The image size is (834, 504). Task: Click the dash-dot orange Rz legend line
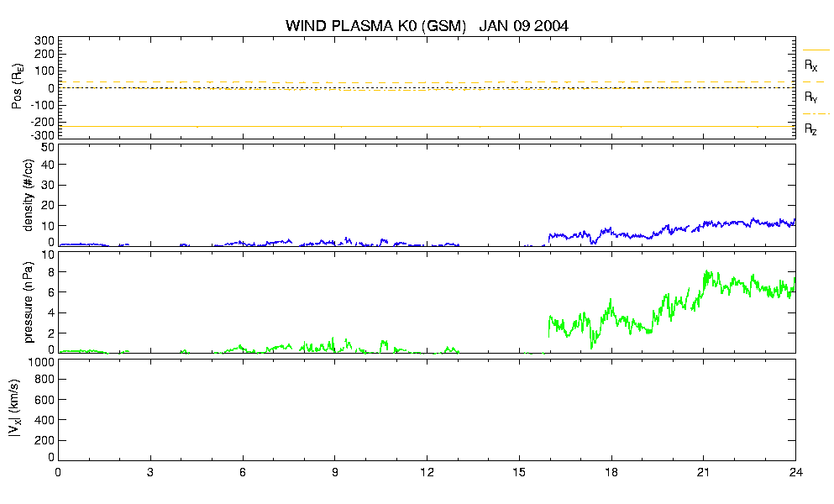[816, 114]
